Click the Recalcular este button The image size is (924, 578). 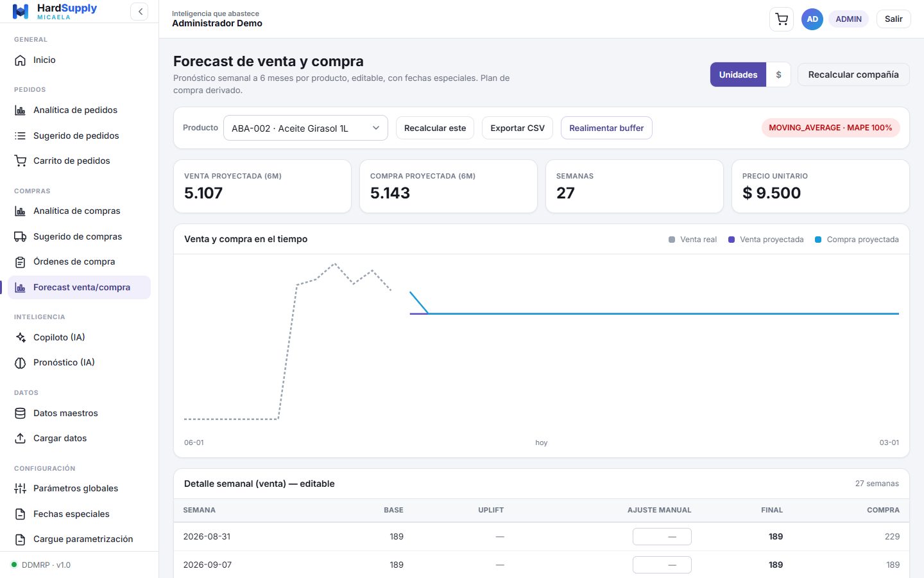point(435,128)
